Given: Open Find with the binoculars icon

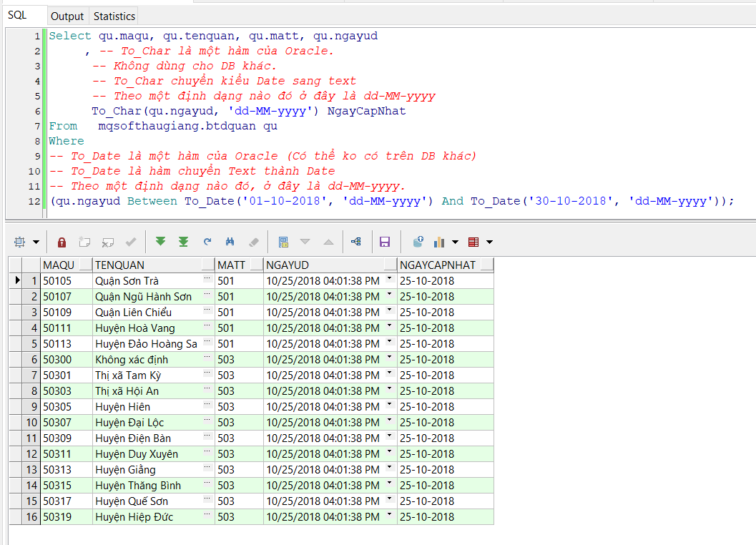Looking at the screenshot, I should tap(230, 242).
